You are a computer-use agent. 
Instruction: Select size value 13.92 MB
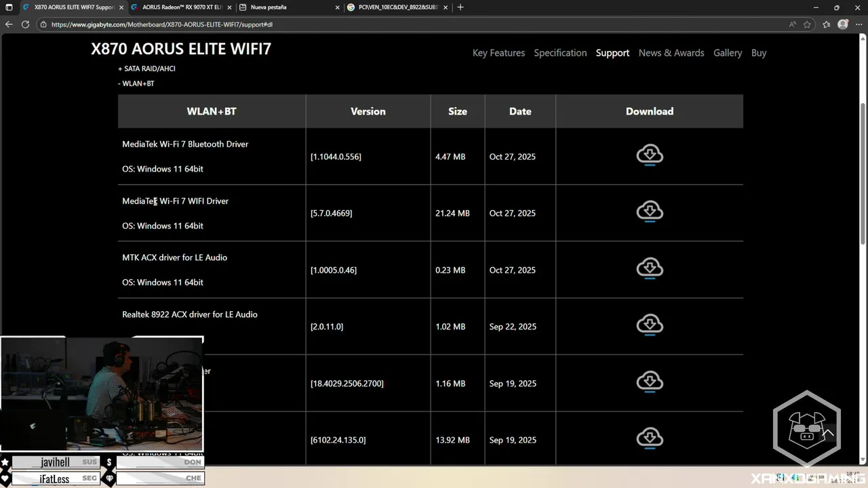[452, 440]
